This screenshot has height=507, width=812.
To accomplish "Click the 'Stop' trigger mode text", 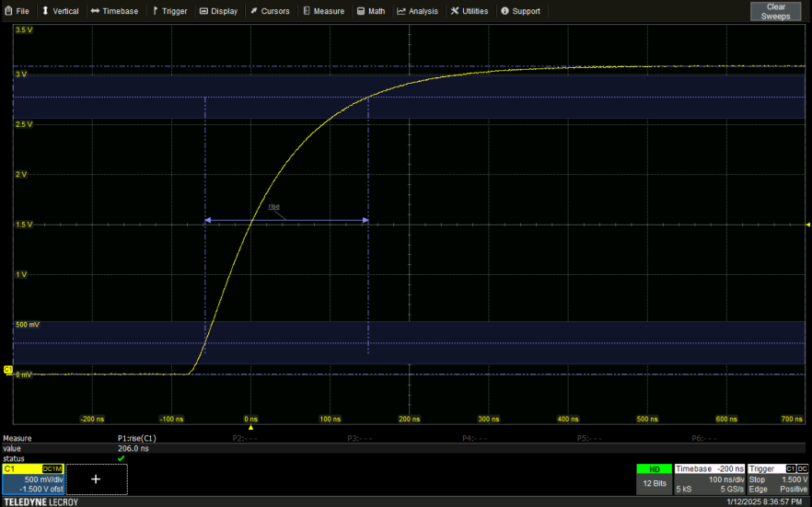I will coord(757,479).
